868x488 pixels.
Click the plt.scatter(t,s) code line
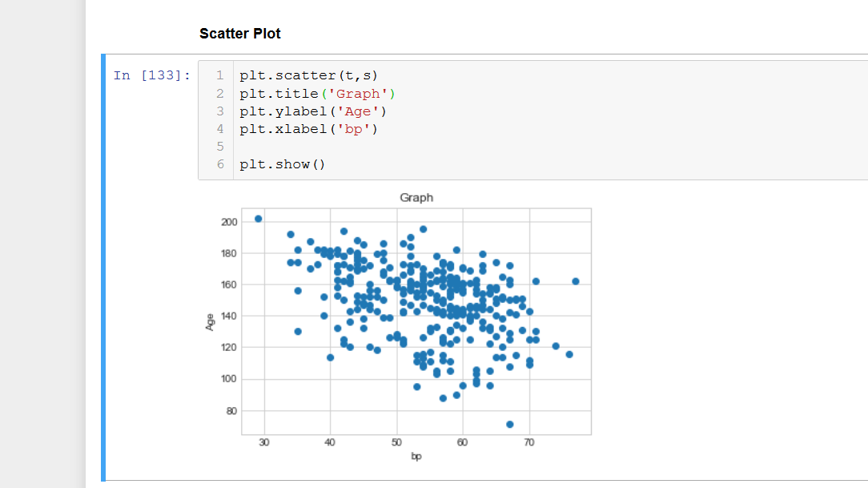pyautogui.click(x=307, y=75)
